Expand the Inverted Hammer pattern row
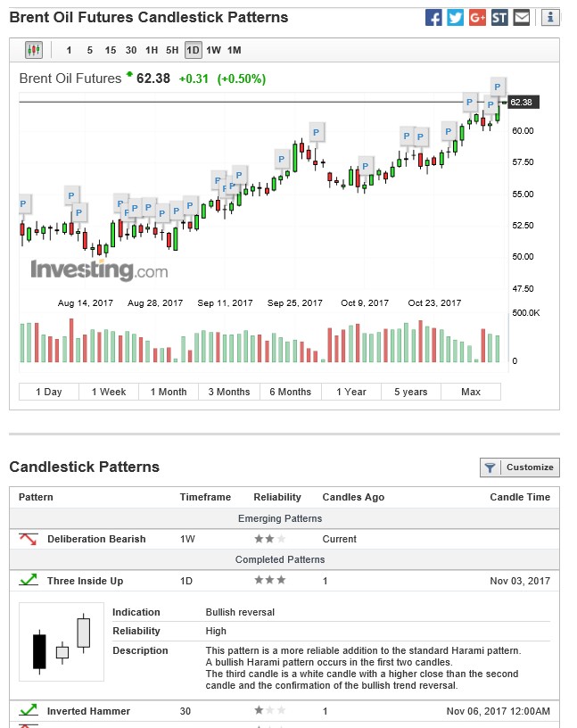The height and width of the screenshot is (728, 577). coord(88,711)
